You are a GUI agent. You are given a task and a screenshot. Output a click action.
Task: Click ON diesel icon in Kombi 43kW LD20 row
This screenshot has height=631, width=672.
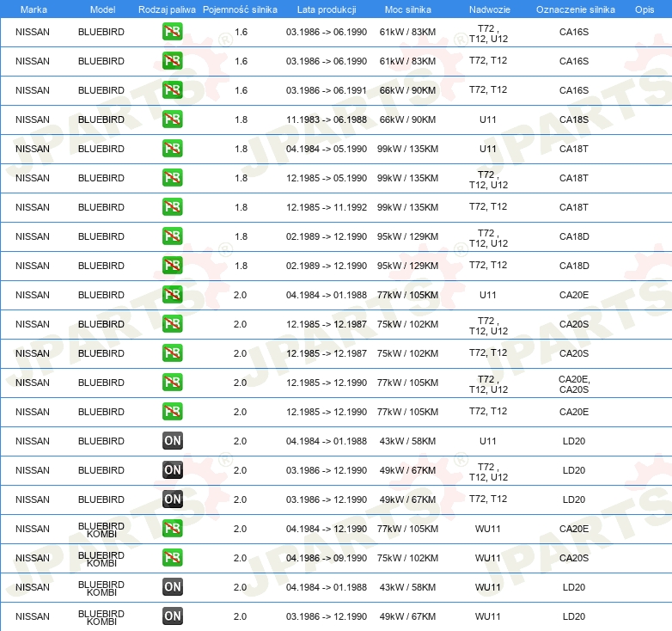tap(172, 587)
